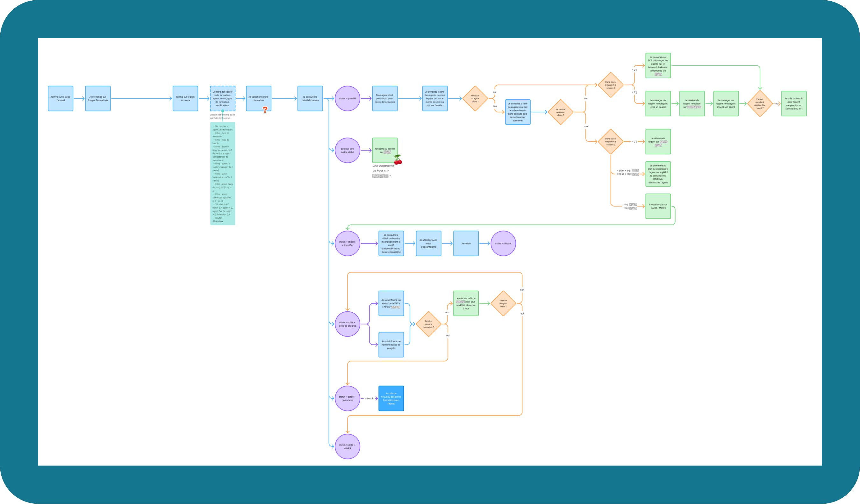
Task: Select the 'Je me rends sur l'onglet Formations' box
Action: (x=98, y=99)
